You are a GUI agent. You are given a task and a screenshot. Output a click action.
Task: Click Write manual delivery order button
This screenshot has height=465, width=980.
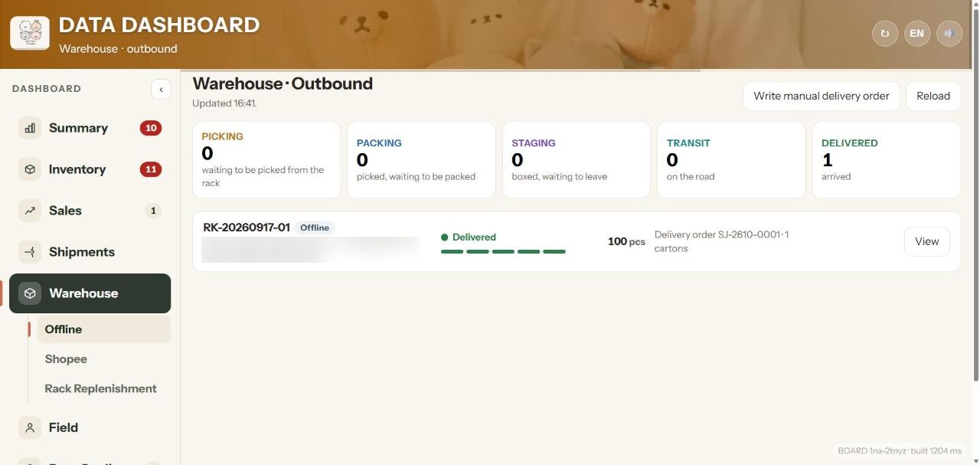[822, 97]
